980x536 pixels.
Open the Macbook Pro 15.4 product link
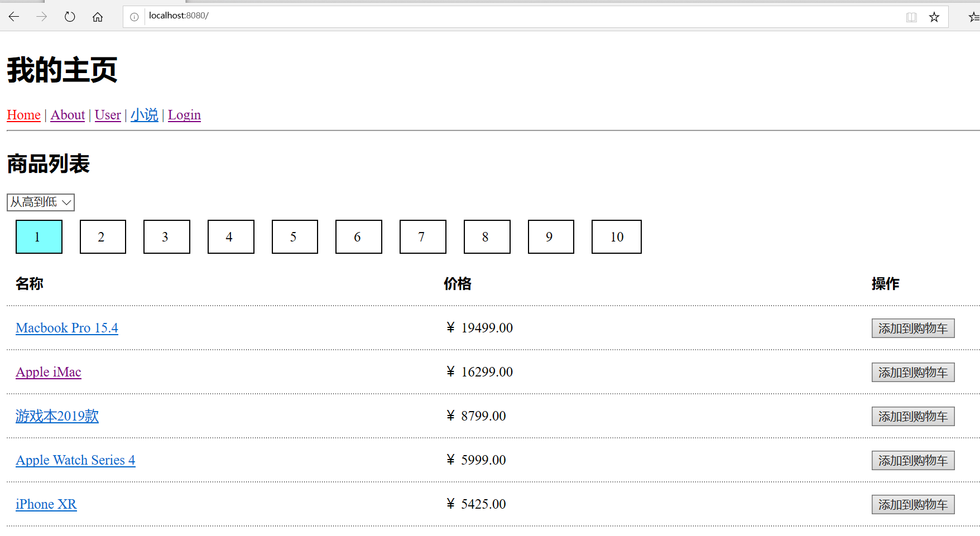click(x=67, y=328)
